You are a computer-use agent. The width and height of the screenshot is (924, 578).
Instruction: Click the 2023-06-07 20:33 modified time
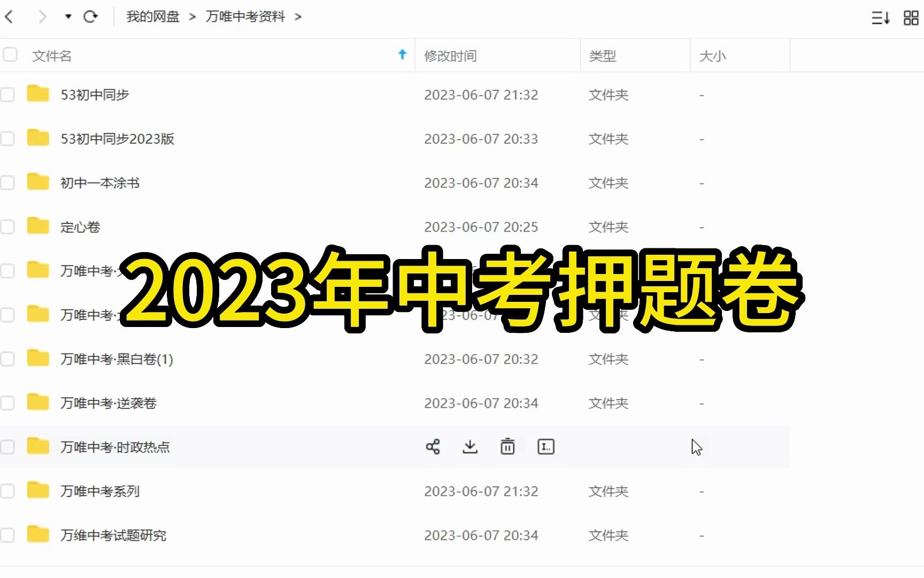click(481, 139)
